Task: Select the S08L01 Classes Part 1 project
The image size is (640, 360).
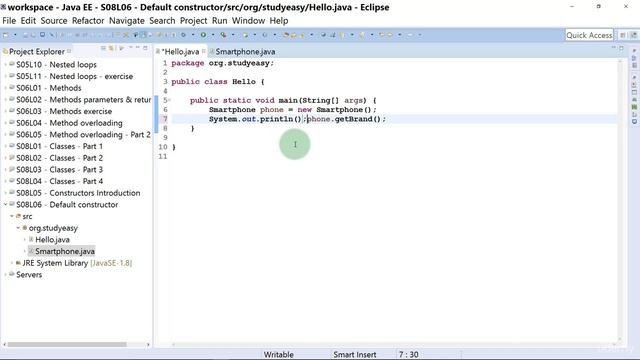Action: pyautogui.click(x=60, y=146)
